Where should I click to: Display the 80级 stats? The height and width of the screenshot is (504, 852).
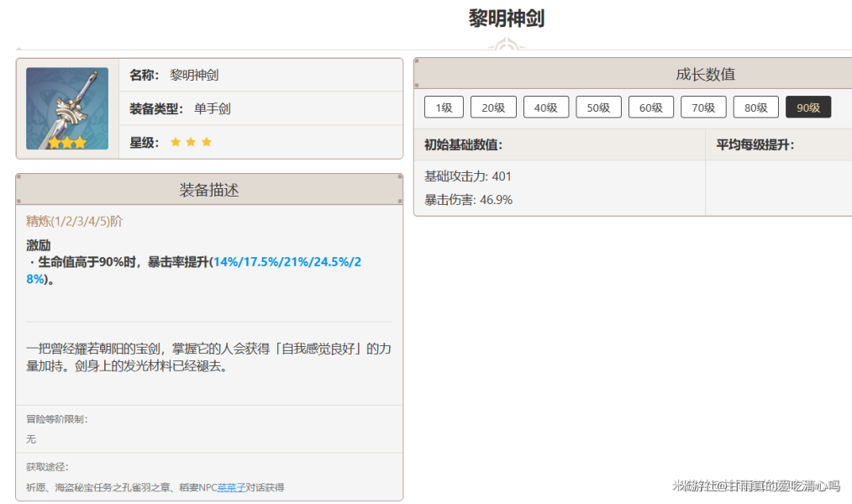click(755, 108)
